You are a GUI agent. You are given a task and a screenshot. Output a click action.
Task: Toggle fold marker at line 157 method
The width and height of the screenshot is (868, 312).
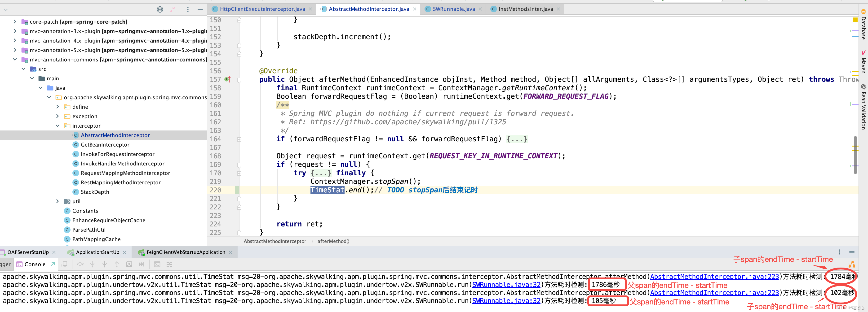(x=239, y=80)
